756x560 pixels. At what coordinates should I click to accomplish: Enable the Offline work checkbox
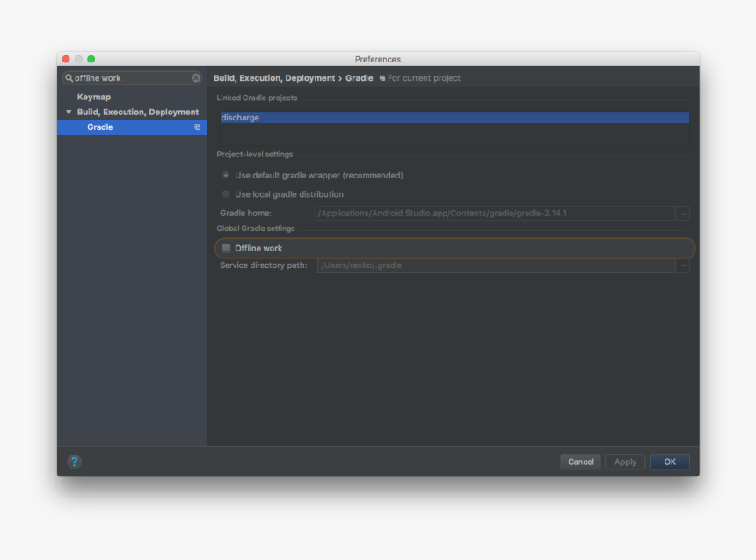click(x=227, y=248)
